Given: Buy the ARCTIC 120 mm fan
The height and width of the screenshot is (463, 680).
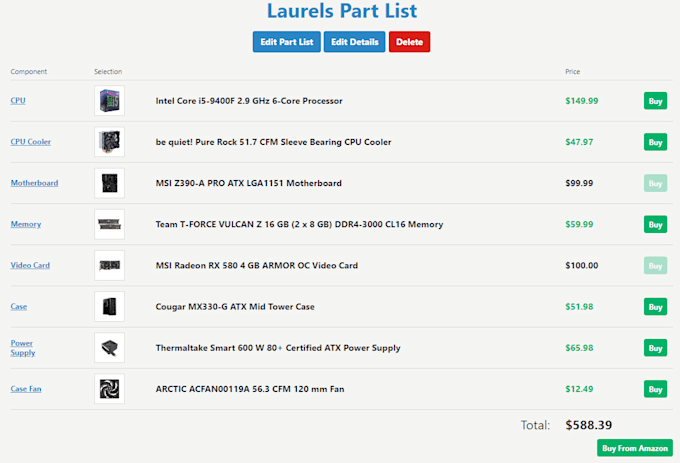Looking at the screenshot, I should coord(655,389).
